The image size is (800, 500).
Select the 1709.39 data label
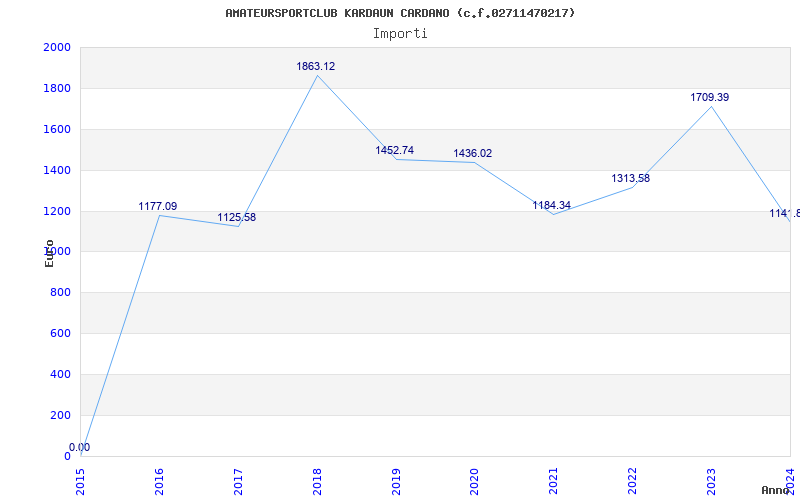tap(710, 97)
